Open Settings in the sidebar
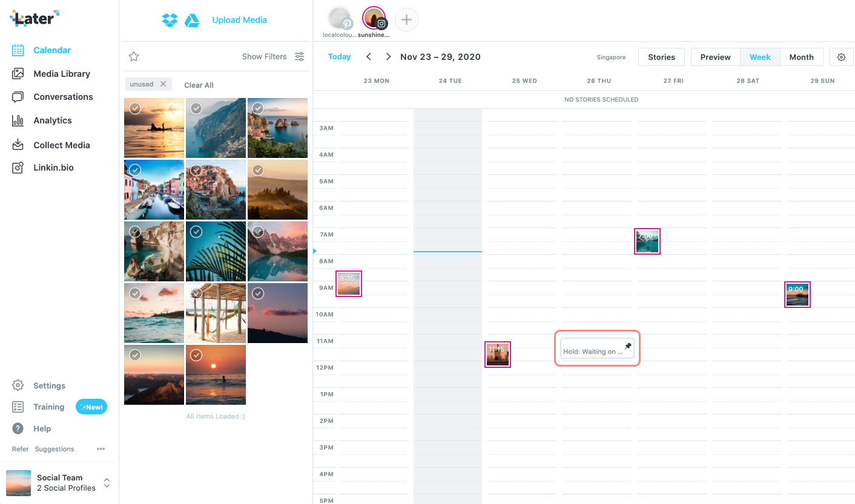 49,386
